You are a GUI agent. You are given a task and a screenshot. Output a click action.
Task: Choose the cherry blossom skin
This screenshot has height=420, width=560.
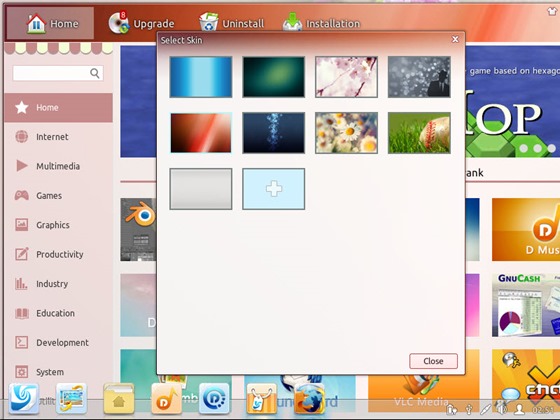point(346,77)
